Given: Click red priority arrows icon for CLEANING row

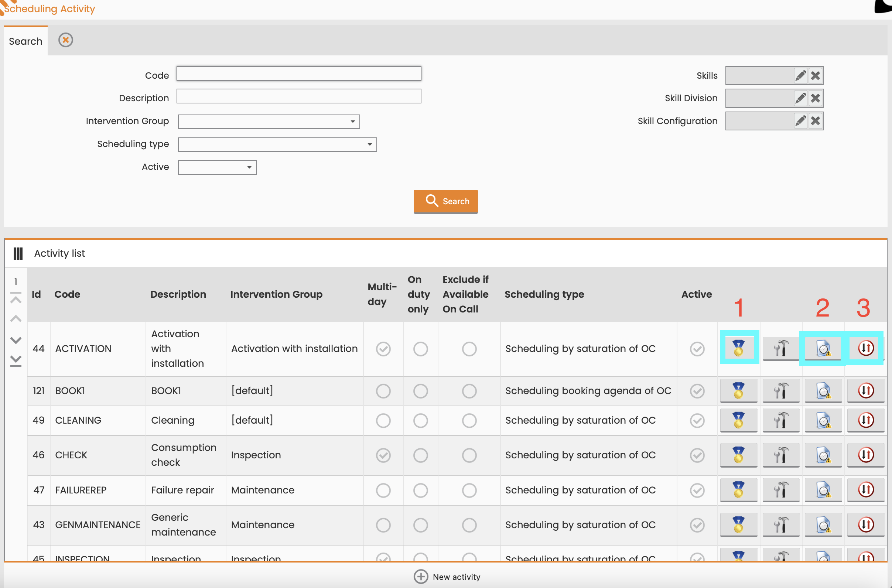Looking at the screenshot, I should pyautogui.click(x=866, y=420).
